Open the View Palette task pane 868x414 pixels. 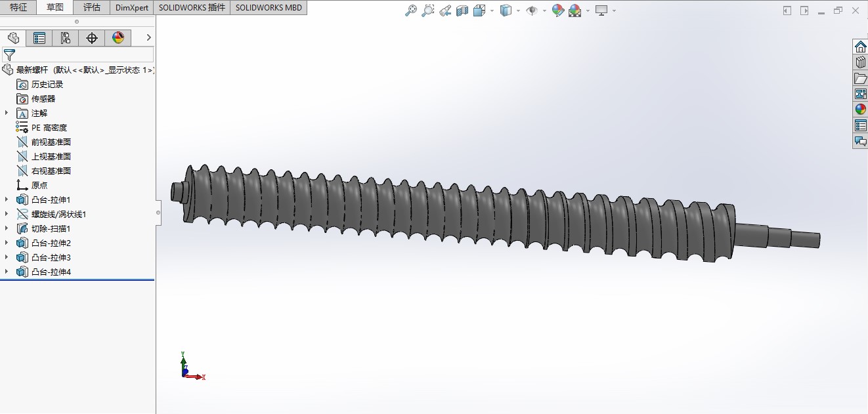860,94
